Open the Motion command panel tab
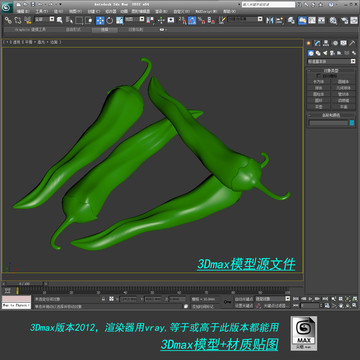This screenshot has height=360, width=360. 335,43
